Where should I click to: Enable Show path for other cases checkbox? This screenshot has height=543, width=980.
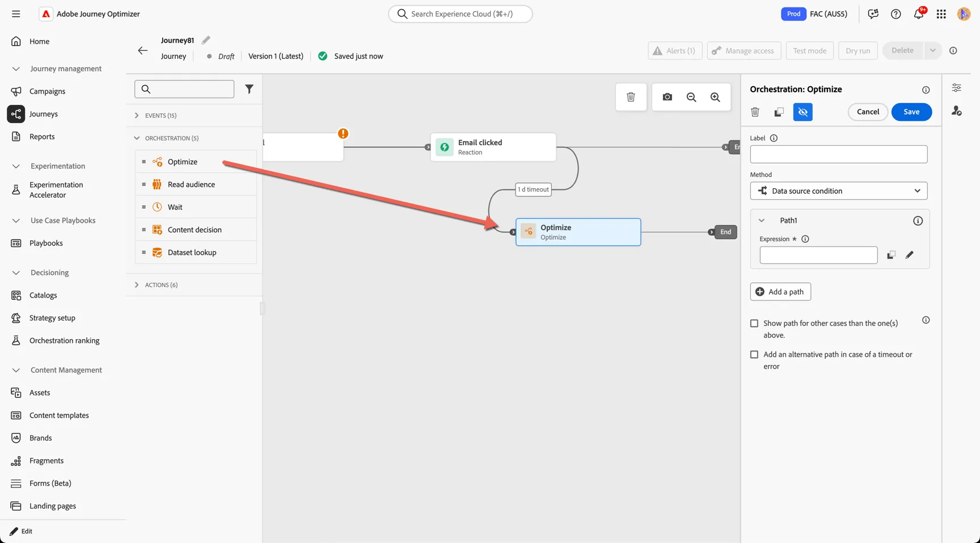tap(754, 323)
